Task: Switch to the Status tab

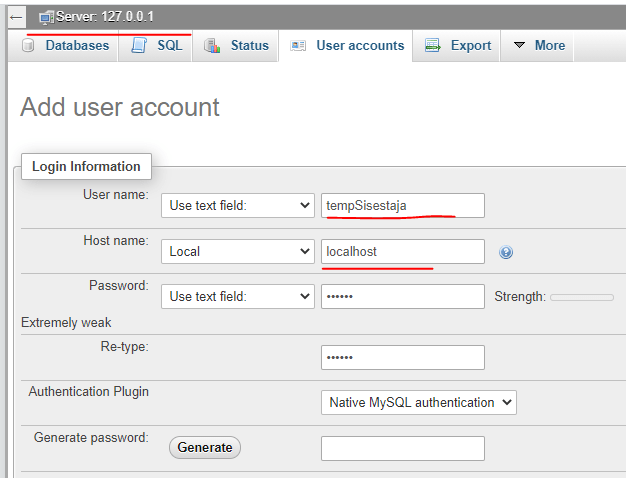Action: 248,46
